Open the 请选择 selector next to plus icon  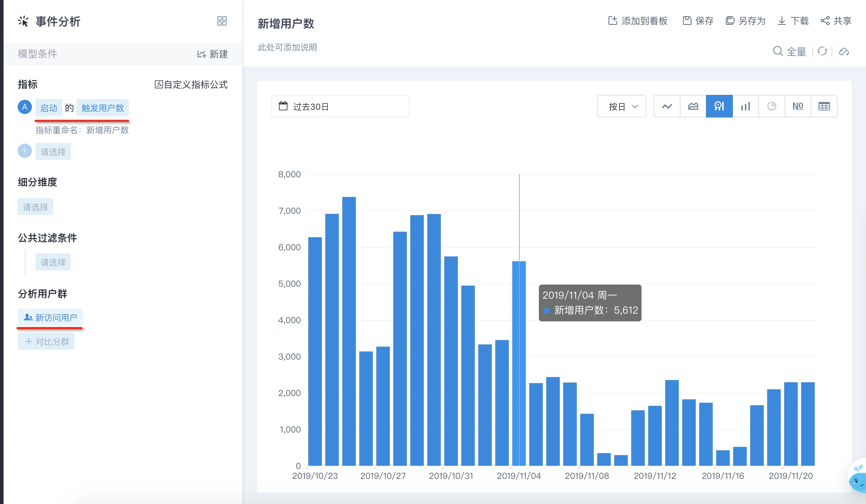(x=53, y=152)
